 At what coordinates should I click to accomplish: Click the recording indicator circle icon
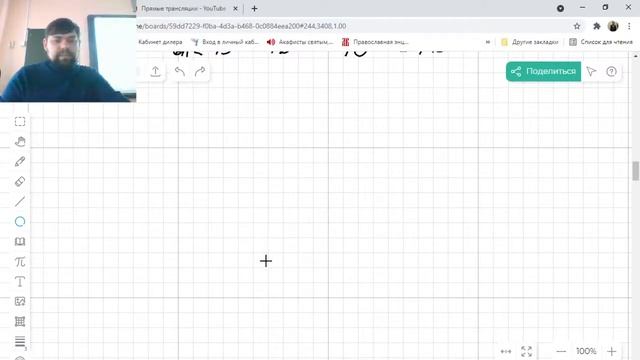click(560, 8)
